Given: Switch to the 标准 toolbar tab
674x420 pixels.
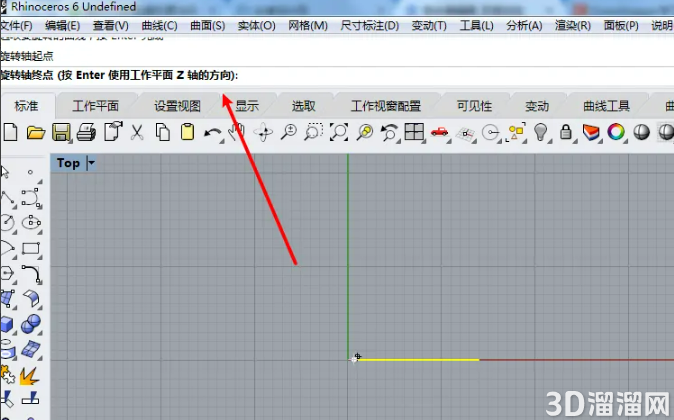Looking at the screenshot, I should click(27, 106).
